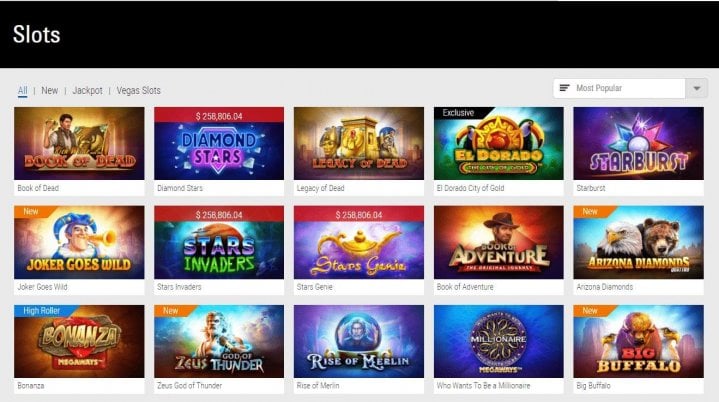This screenshot has width=719, height=402.
Task: Open the Stars Invaders slot
Action: coord(219,242)
